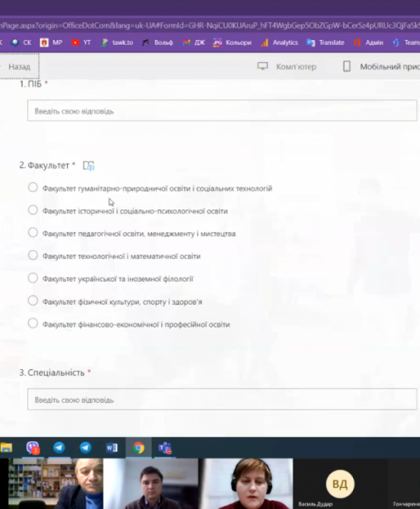The width and height of the screenshot is (420, 509).
Task: Open Google Chrome from the taskbar
Action: tap(138, 448)
